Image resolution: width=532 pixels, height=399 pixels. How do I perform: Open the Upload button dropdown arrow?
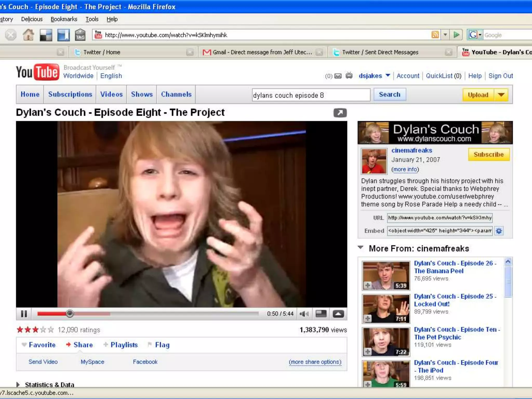coord(501,95)
